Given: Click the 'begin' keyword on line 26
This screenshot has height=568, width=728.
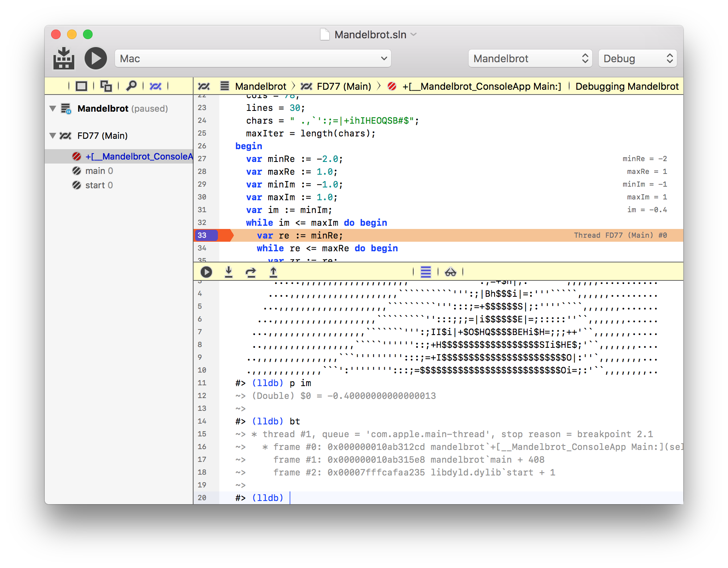Looking at the screenshot, I should tap(249, 146).
